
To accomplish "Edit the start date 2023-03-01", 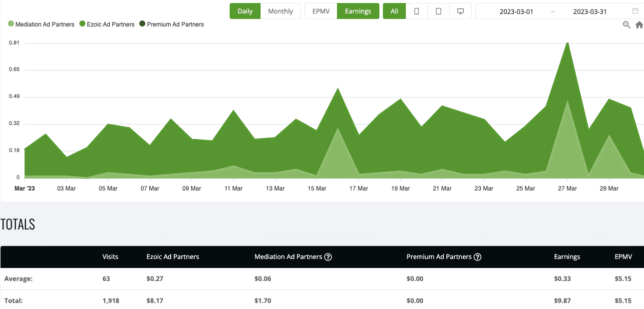I will click(516, 11).
